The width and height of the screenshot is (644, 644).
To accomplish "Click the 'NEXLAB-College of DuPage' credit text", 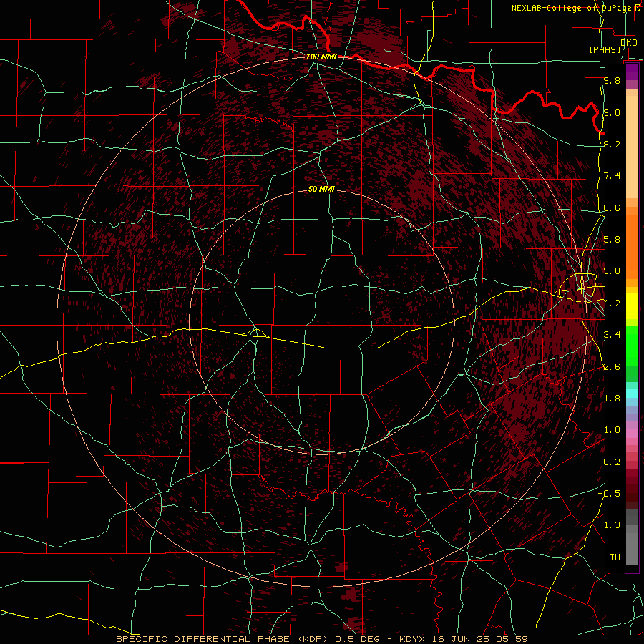I will pos(572,8).
